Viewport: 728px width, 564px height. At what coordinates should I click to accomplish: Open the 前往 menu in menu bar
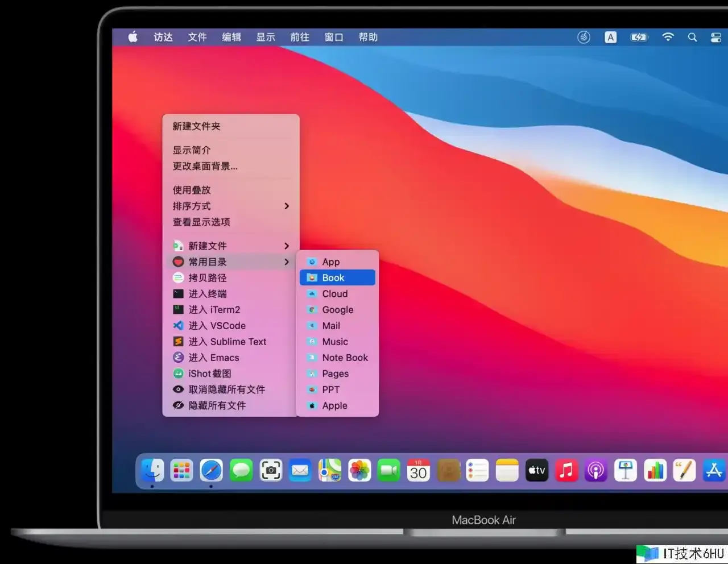tap(300, 38)
